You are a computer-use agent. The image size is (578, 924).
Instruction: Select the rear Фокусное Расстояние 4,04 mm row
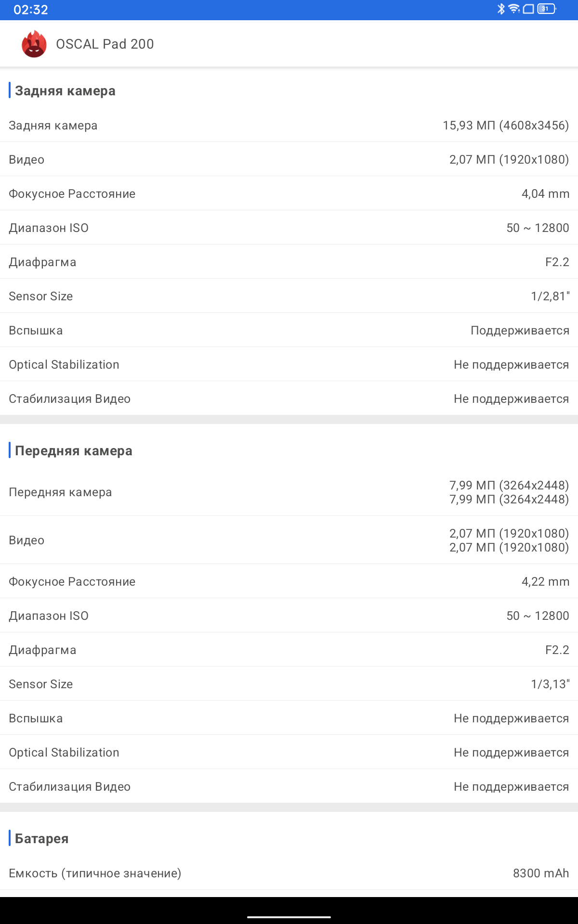pos(289,193)
